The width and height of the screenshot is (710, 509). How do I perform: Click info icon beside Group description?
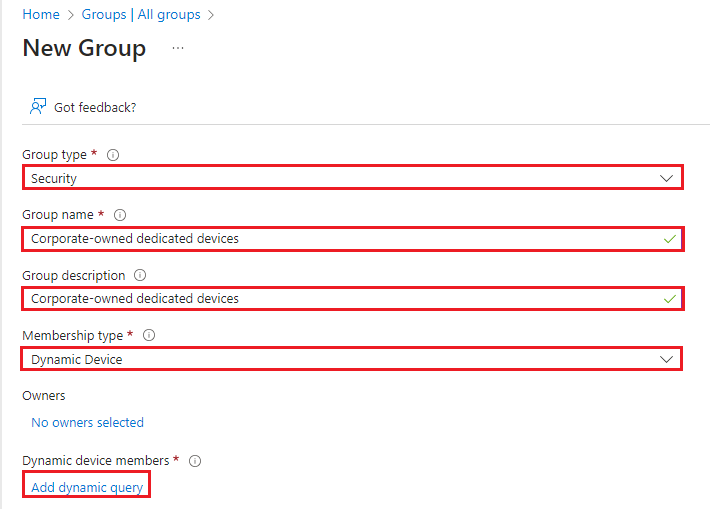pyautogui.click(x=140, y=275)
